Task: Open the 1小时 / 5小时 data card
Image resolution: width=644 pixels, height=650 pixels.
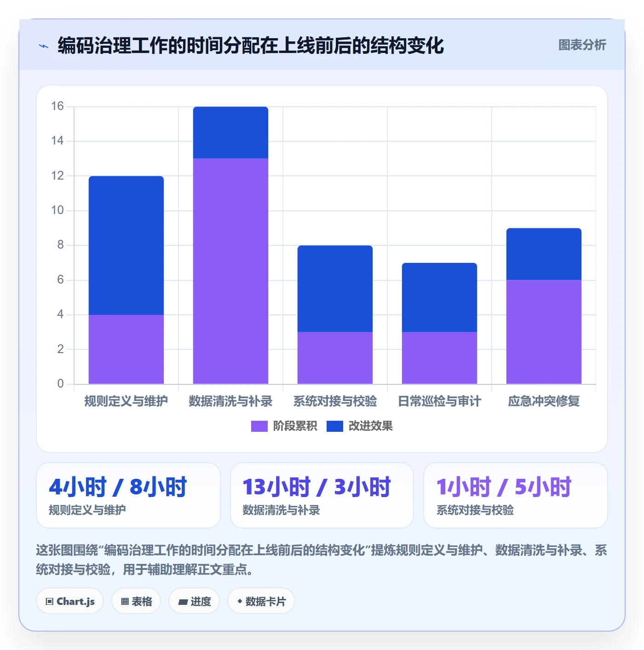Action: click(x=516, y=495)
